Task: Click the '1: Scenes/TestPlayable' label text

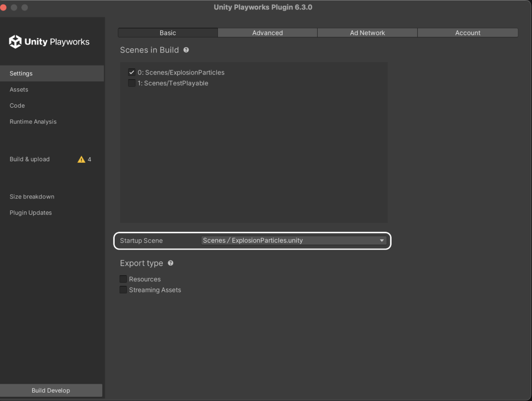Action: (173, 83)
